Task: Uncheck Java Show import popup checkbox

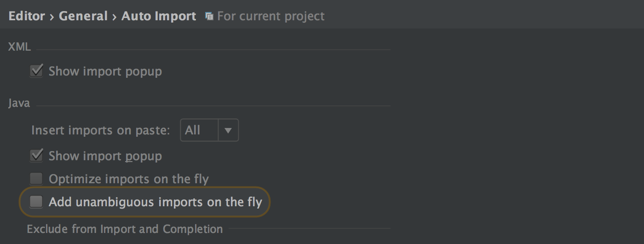Action: (x=36, y=156)
